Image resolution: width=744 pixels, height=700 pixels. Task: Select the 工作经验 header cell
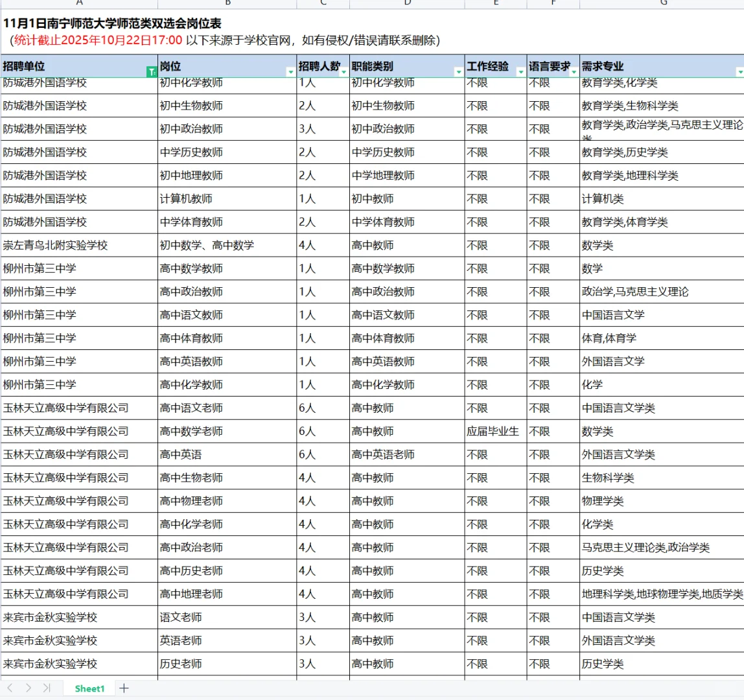[x=496, y=66]
